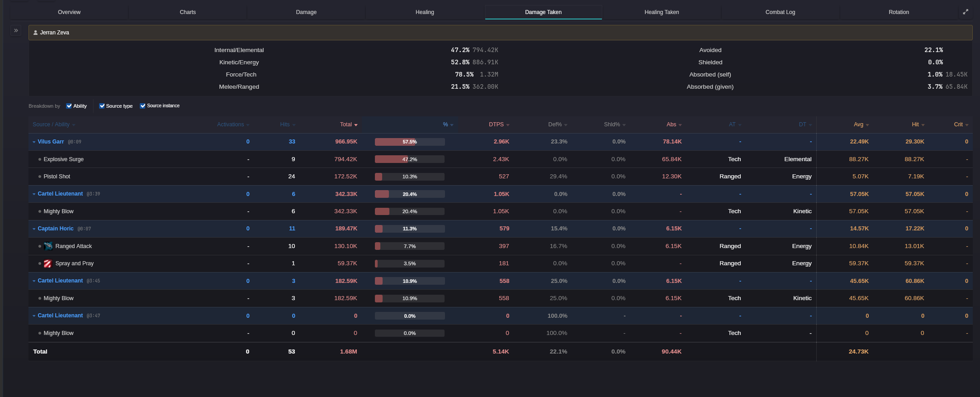The width and height of the screenshot is (980, 397).
Task: Uncheck the Source instance checkbox
Action: click(x=143, y=106)
